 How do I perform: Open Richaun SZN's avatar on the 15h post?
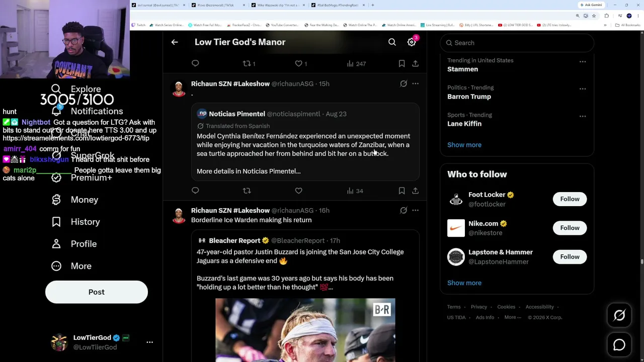[x=179, y=89]
